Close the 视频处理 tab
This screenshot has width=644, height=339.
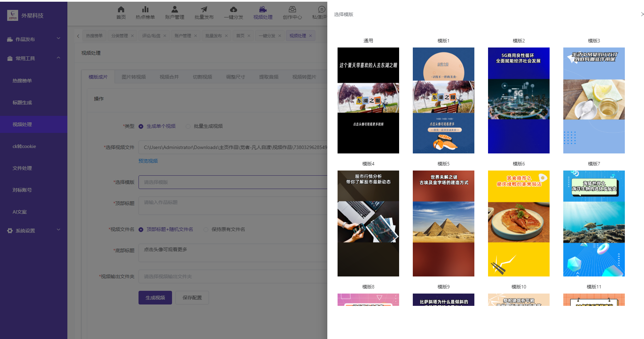pos(311,36)
